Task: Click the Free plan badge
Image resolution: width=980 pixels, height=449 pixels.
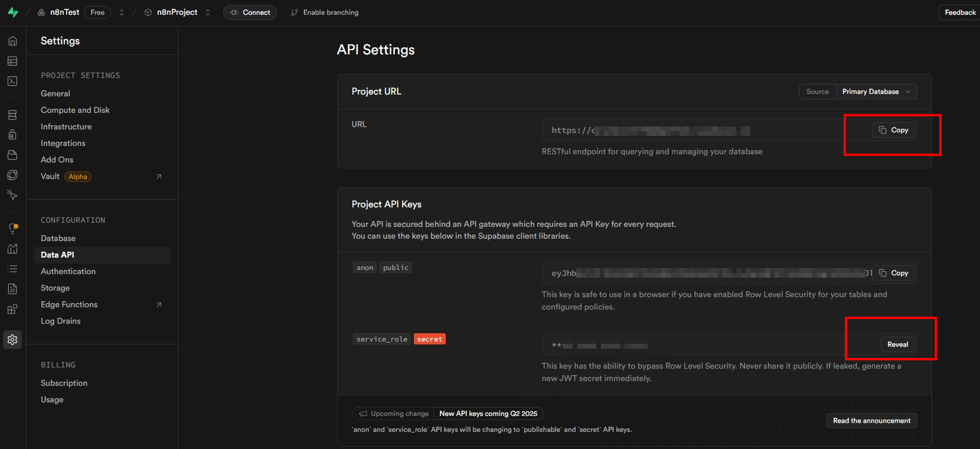Action: [x=97, y=12]
